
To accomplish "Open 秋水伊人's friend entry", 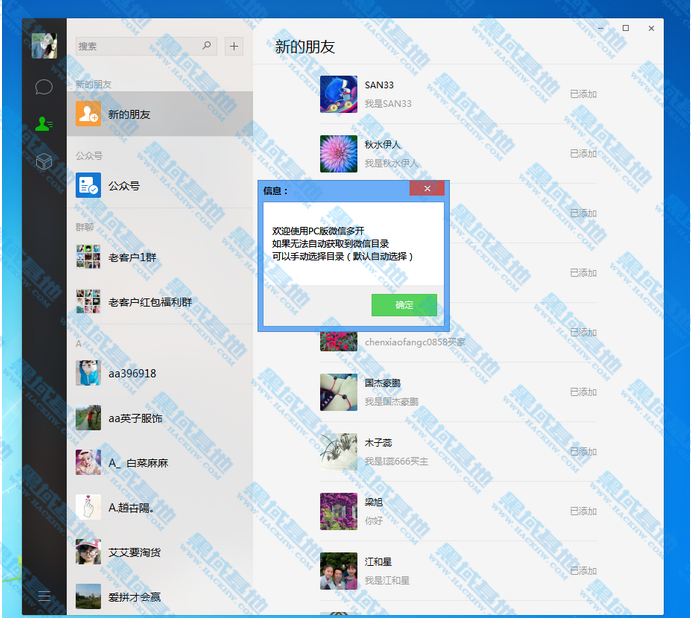I will [x=458, y=153].
